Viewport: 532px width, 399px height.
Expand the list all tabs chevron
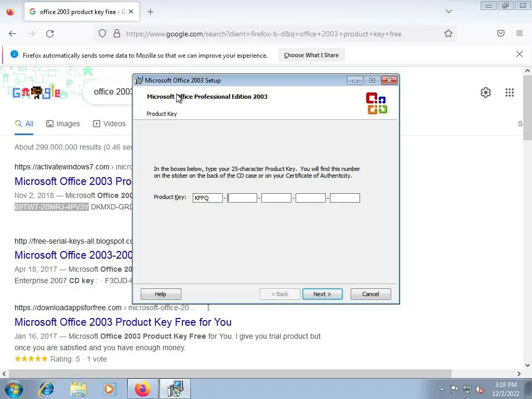click(x=448, y=11)
